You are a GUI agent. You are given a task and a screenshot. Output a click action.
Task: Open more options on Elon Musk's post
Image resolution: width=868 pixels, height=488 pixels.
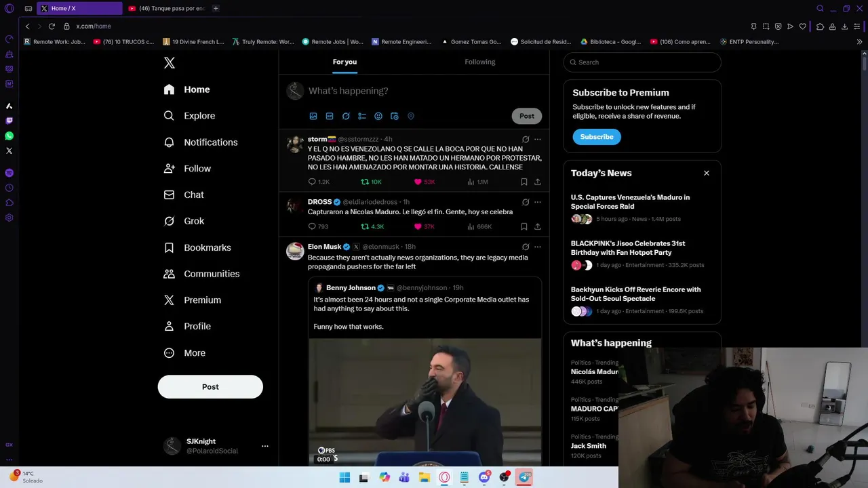[538, 247]
